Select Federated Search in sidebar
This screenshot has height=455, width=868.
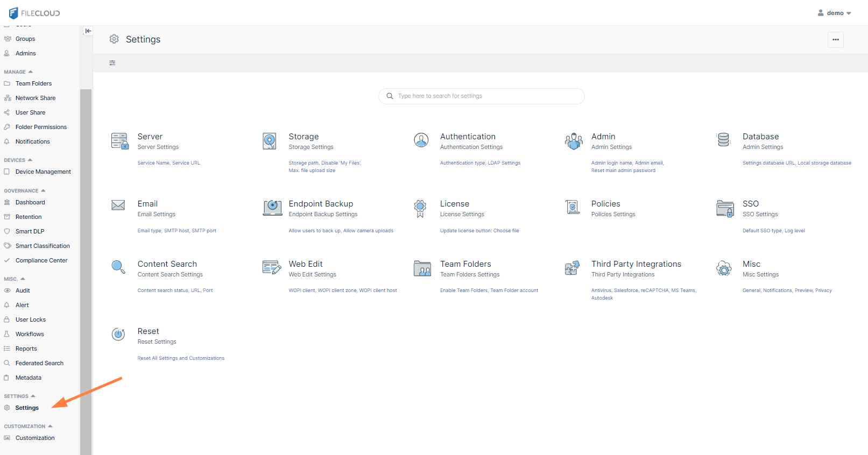(39, 363)
